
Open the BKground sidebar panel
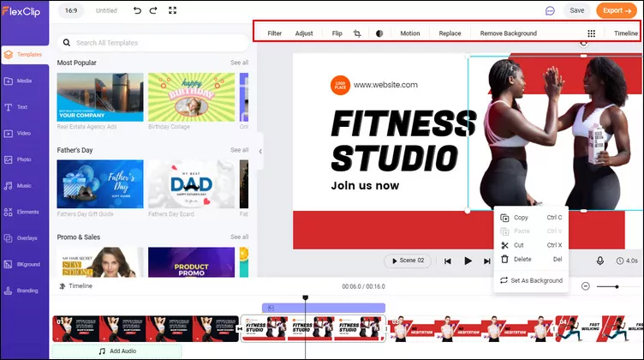(24, 264)
